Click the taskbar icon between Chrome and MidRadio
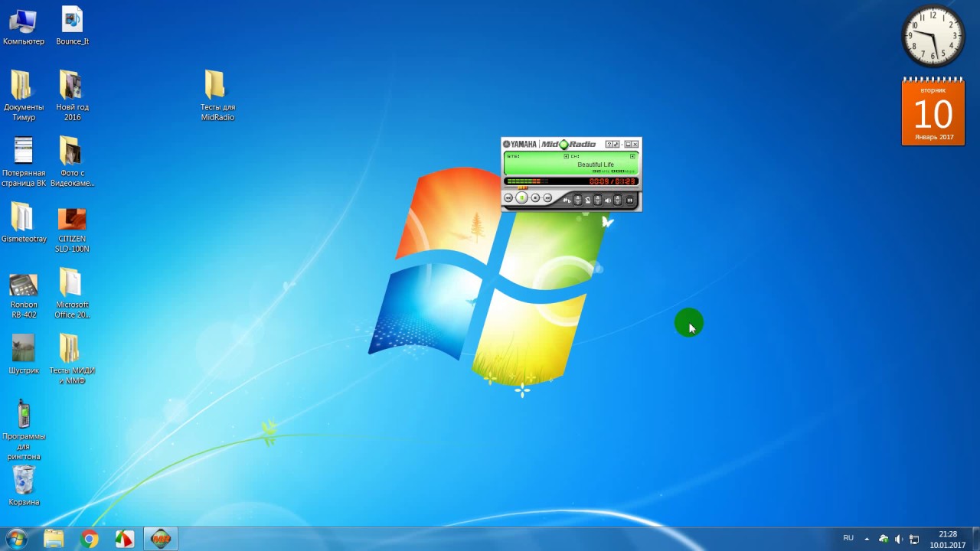The image size is (980, 551). point(125,539)
